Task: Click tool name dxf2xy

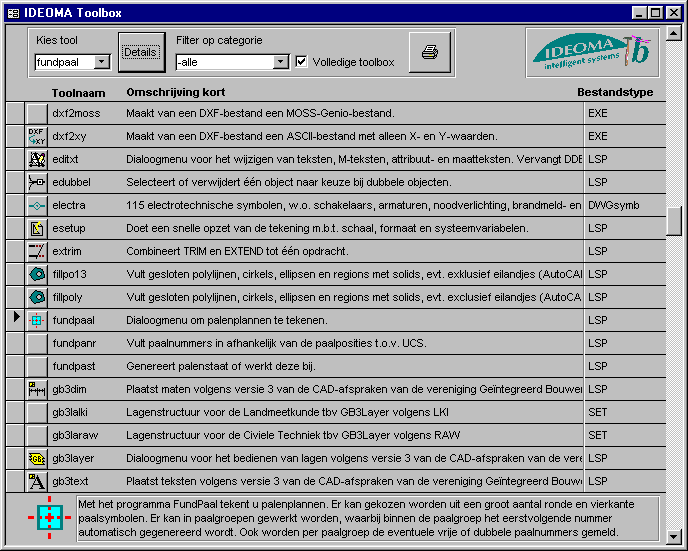Action: (x=69, y=136)
